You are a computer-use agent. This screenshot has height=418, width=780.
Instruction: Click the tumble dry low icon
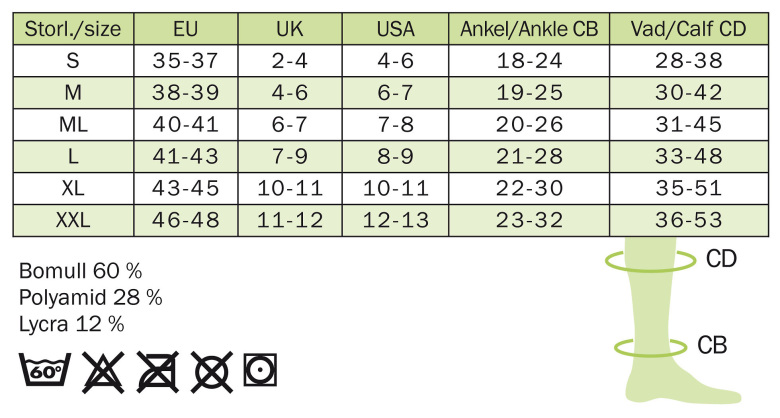[259, 371]
